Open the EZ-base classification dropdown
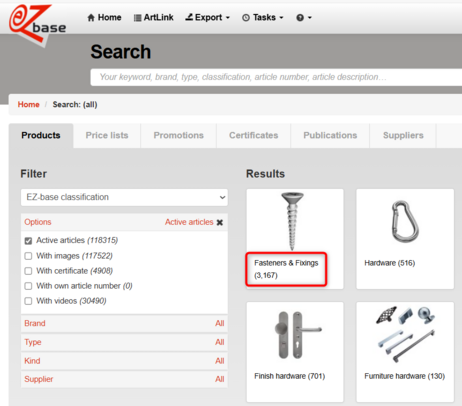462x406 pixels. (124, 197)
